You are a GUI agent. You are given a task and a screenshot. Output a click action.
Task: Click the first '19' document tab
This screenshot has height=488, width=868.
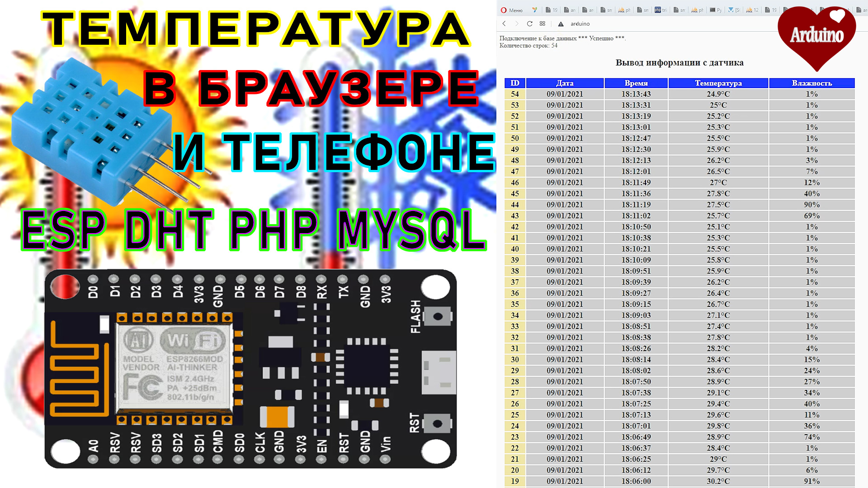552,10
